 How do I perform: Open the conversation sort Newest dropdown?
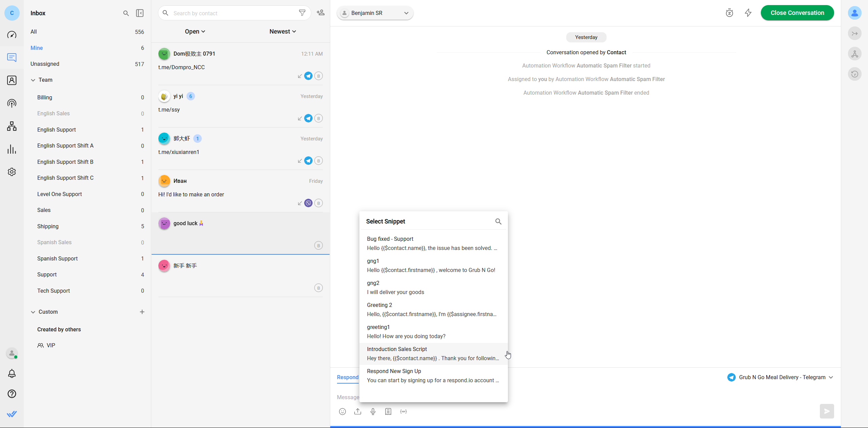[282, 32]
